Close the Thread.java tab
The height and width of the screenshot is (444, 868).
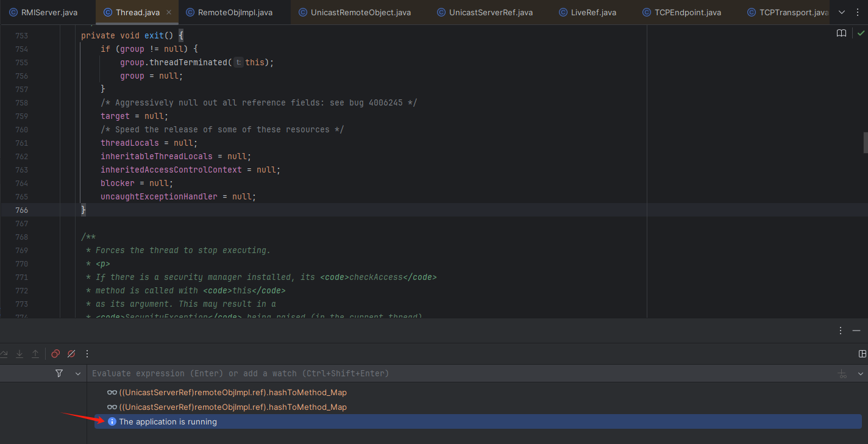[x=169, y=12]
